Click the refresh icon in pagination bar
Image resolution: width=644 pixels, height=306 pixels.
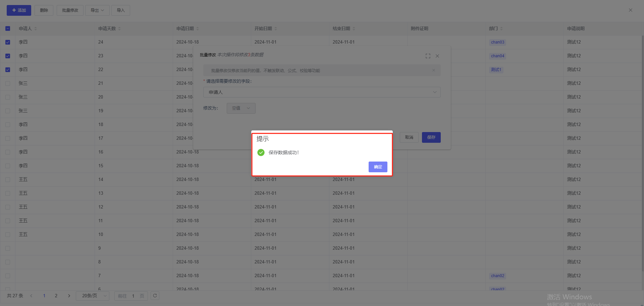[x=155, y=296]
